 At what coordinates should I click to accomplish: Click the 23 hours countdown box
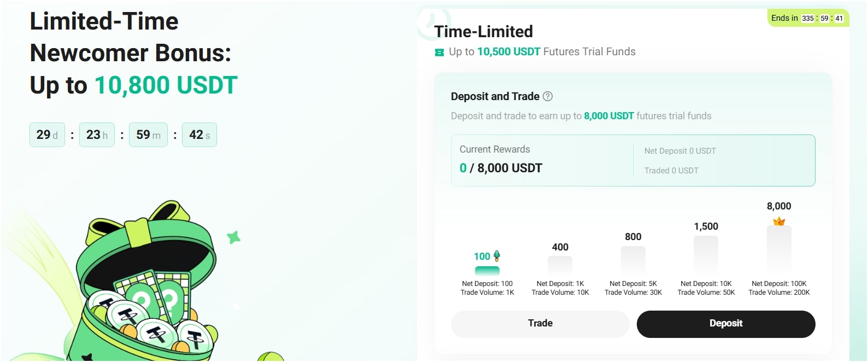[x=97, y=135]
